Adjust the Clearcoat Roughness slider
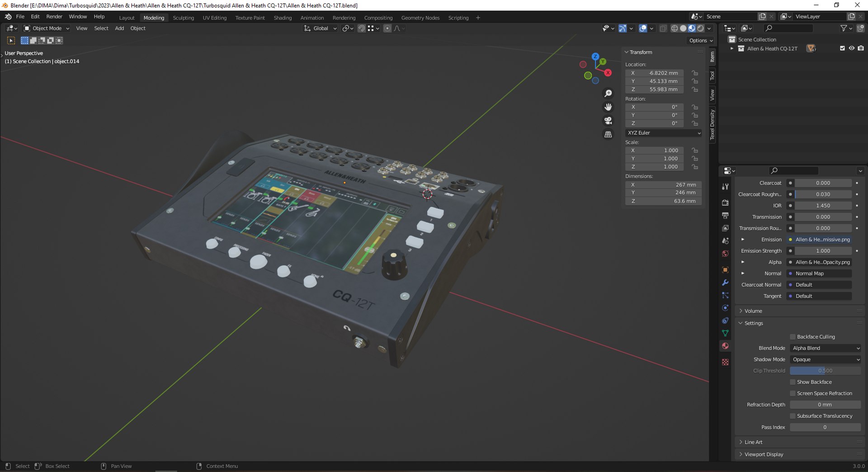The width and height of the screenshot is (868, 472). click(823, 194)
